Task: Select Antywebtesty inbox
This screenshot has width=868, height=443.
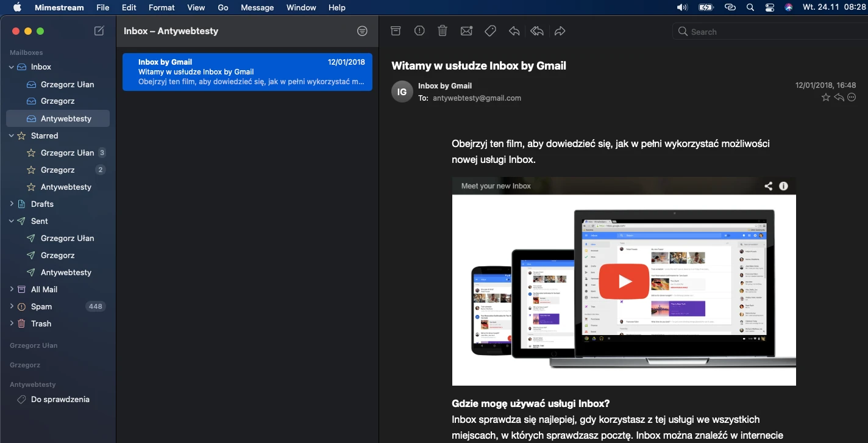Action: [59, 118]
